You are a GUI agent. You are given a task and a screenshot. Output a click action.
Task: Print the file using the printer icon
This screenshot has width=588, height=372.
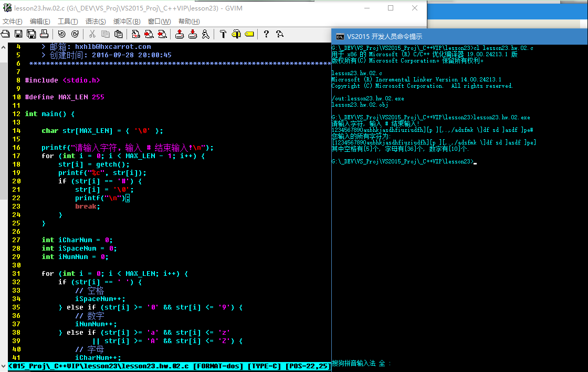coord(44,34)
